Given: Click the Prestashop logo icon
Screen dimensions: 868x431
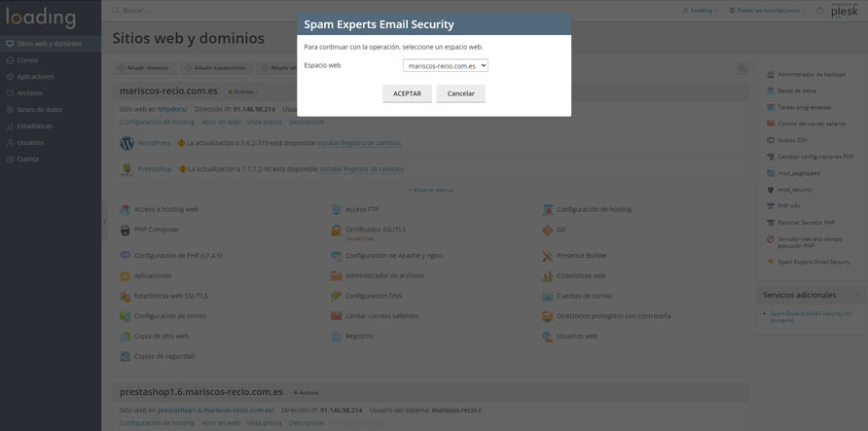Looking at the screenshot, I should click(127, 168).
